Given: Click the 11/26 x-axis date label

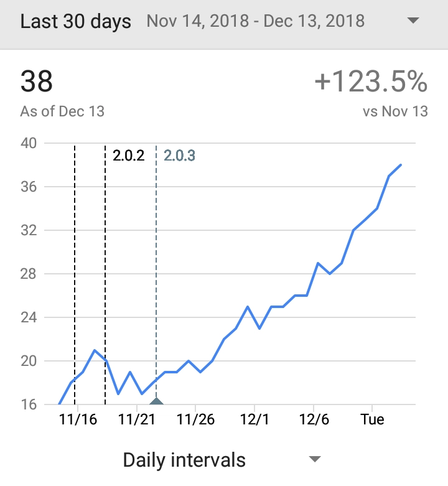Looking at the screenshot, I should tap(195, 419).
